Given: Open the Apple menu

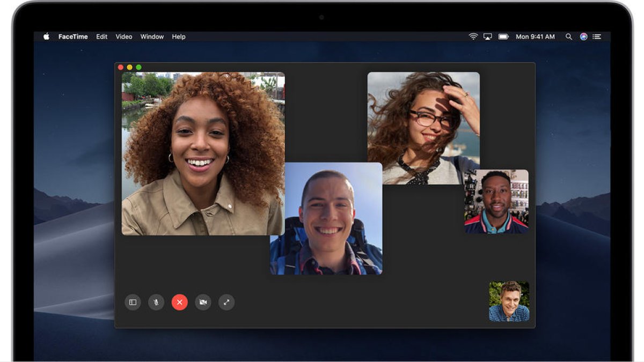Looking at the screenshot, I should click(x=46, y=36).
